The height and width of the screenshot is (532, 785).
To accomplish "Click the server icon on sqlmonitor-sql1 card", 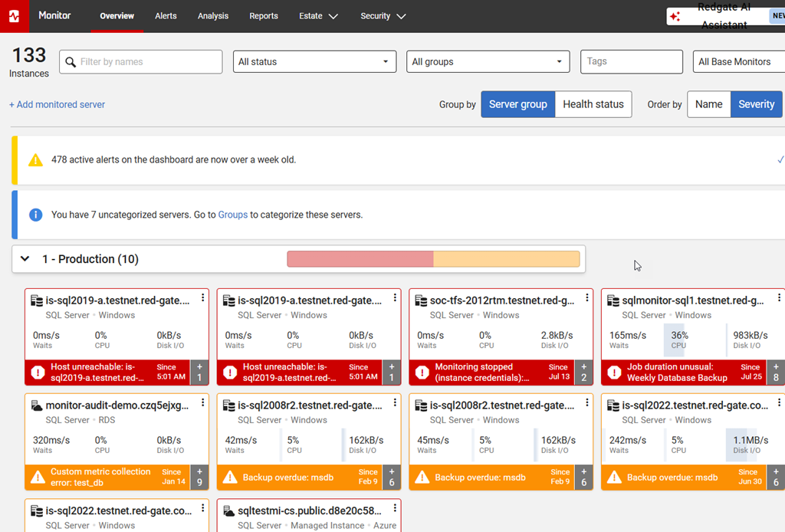I will tap(613, 300).
